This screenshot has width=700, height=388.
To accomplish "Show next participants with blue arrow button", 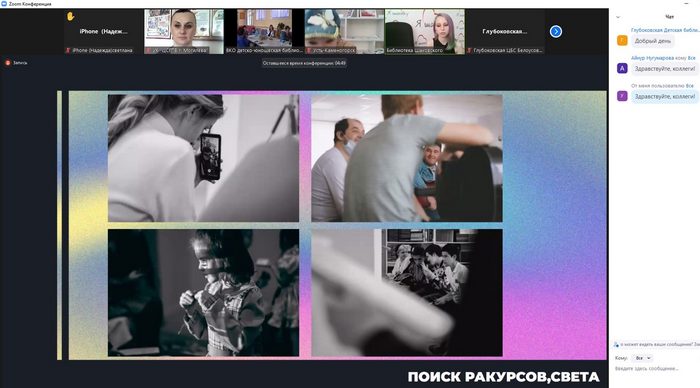I will click(556, 32).
